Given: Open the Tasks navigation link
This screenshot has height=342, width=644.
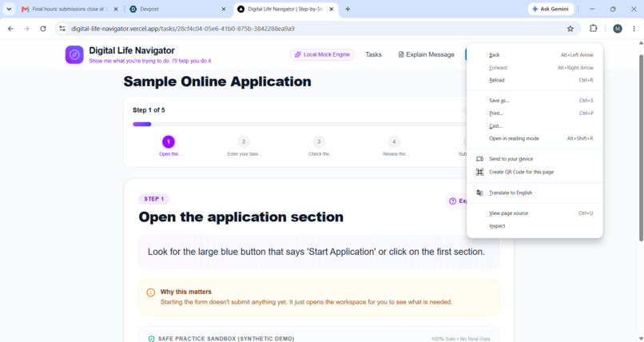Looking at the screenshot, I should [x=373, y=54].
